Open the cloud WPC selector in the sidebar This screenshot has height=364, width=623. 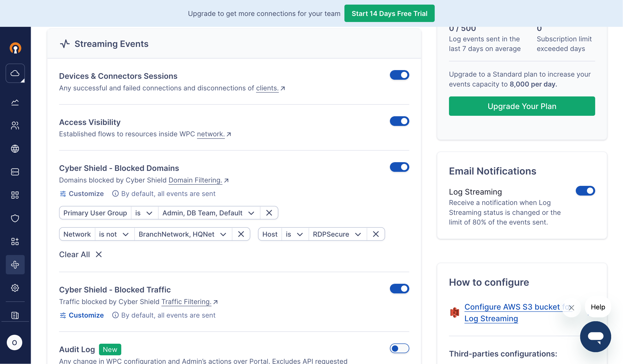click(15, 73)
